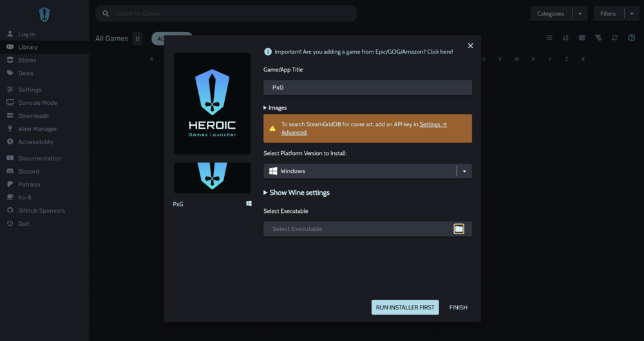Toggle the hidden games filter icon
The image size is (644, 341).
[x=598, y=38]
